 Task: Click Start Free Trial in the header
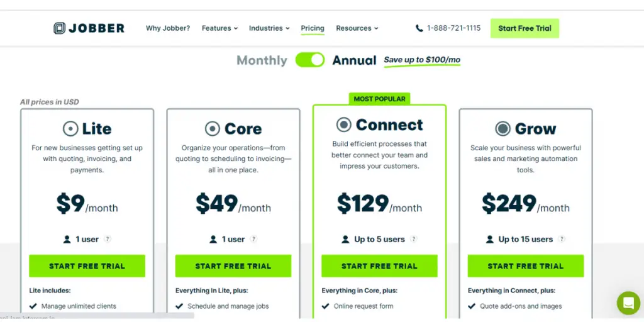point(525,28)
